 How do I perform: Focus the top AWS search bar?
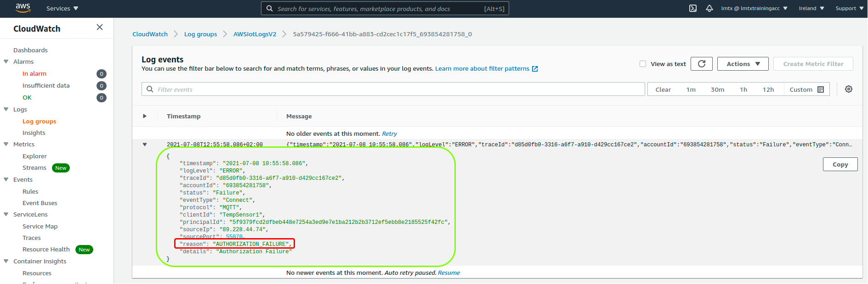[x=385, y=8]
